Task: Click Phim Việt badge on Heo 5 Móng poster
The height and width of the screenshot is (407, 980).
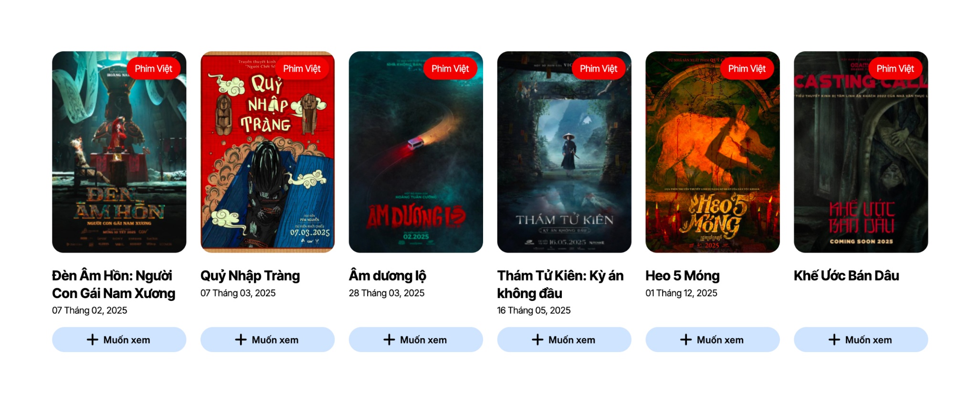Action: pos(747,69)
